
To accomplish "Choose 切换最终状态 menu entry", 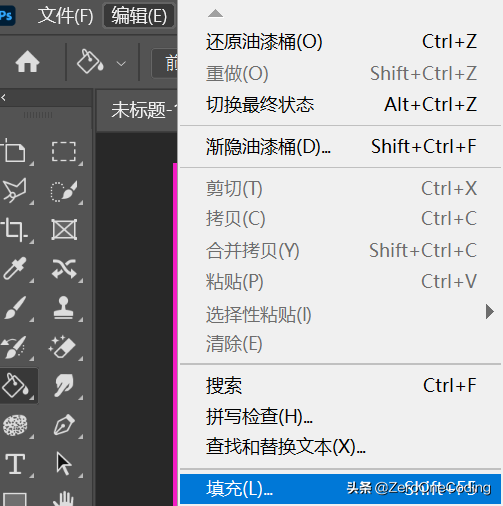I will point(340,105).
